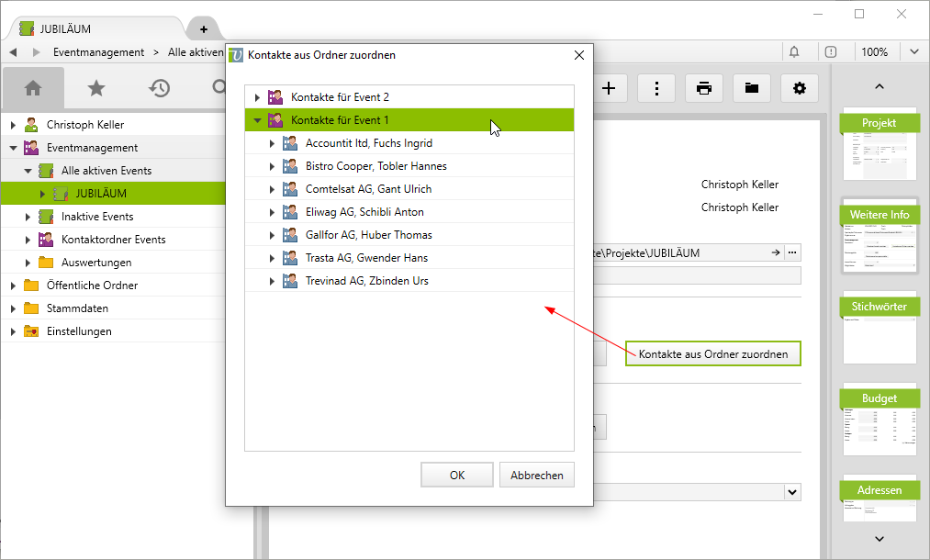Open the History clock icon
This screenshot has width=930, height=560.
160,88
